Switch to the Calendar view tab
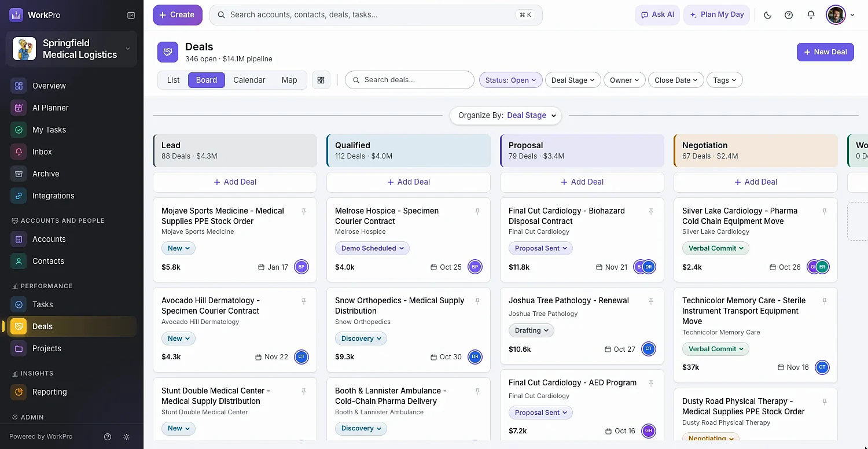Image resolution: width=868 pixels, height=449 pixels. click(x=249, y=80)
